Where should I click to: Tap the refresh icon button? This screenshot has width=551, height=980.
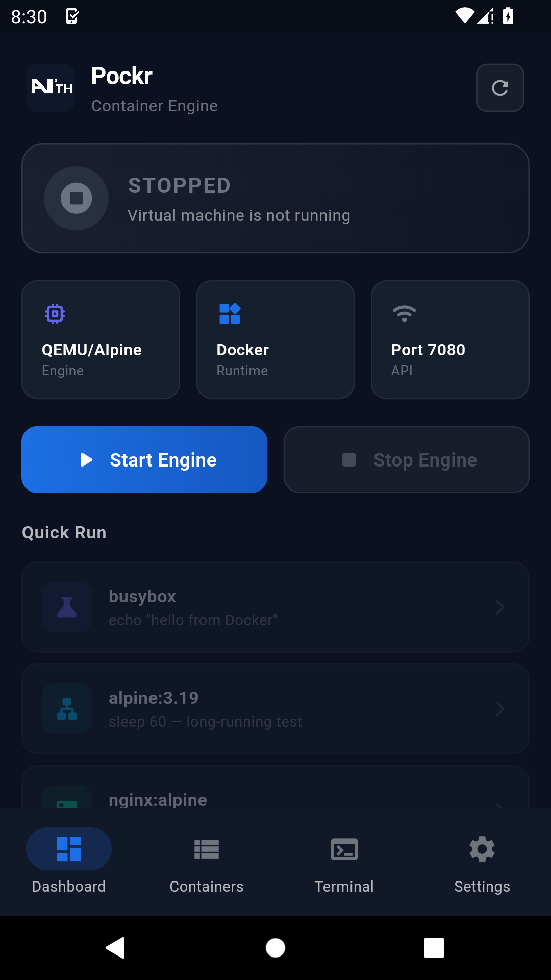[499, 88]
